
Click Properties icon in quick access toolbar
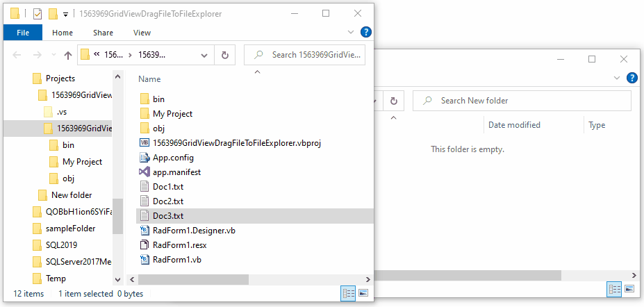coord(38,13)
